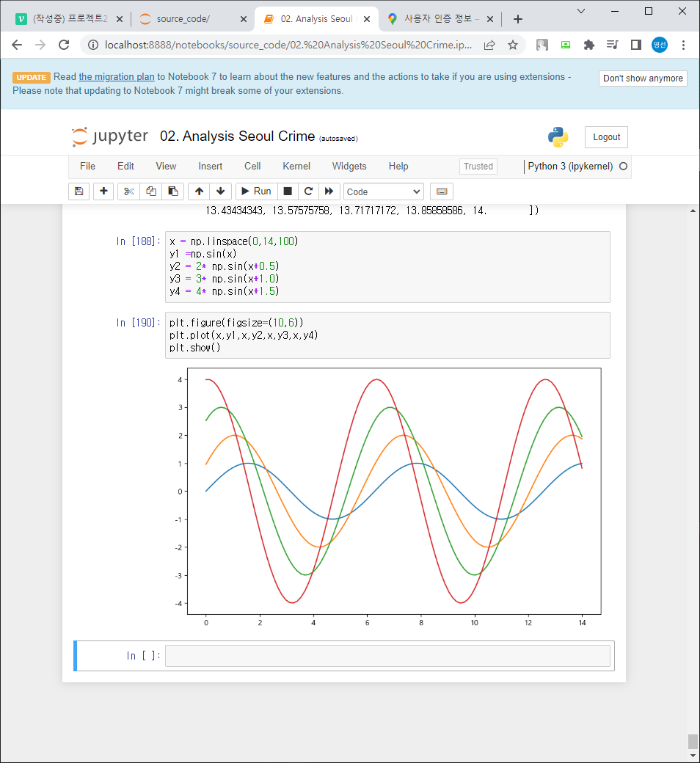Run the selected cell

[257, 191]
